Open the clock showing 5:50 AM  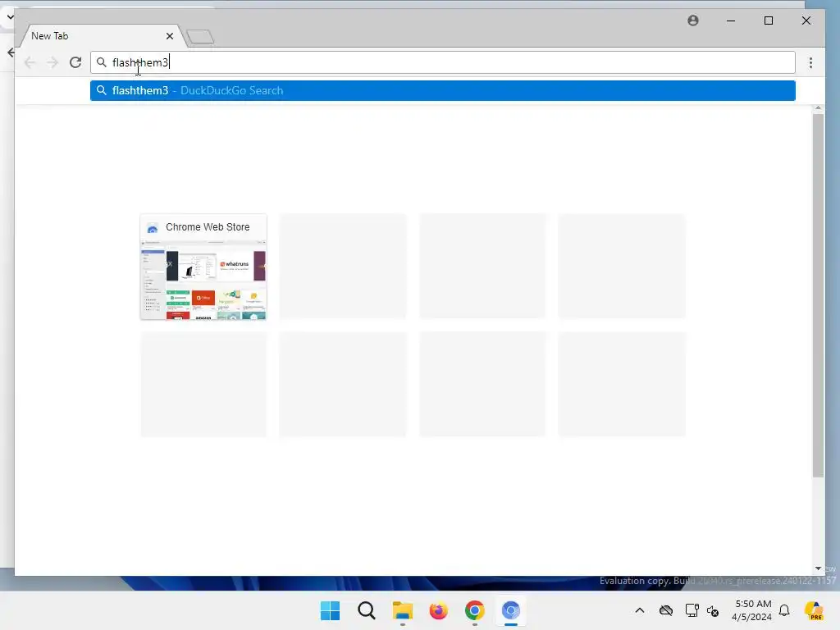[753, 610]
